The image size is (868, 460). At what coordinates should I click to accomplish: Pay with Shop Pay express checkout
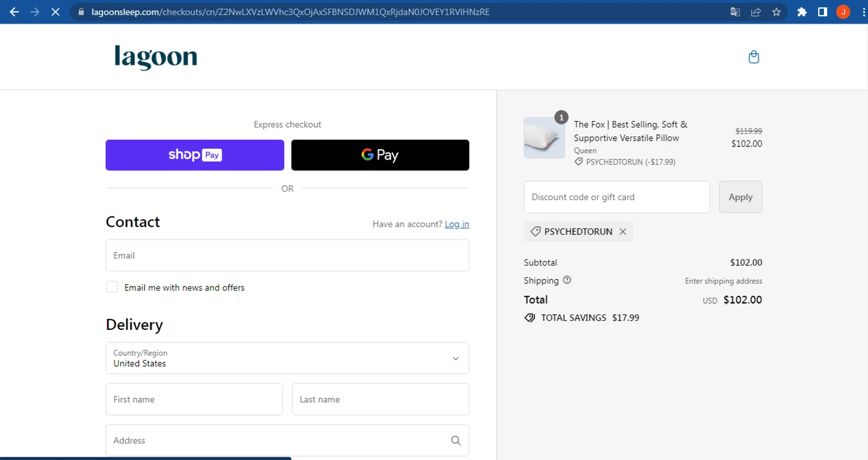point(195,155)
